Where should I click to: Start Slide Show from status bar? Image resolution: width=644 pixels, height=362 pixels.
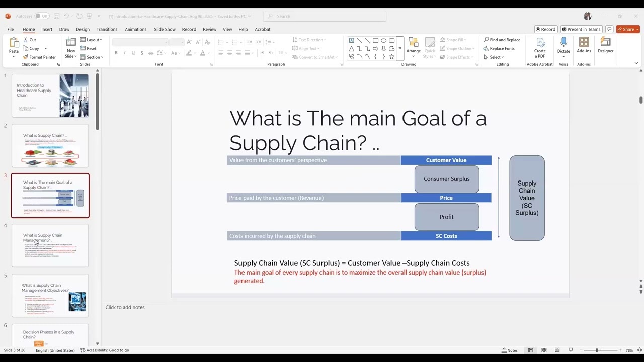pyautogui.click(x=571, y=350)
